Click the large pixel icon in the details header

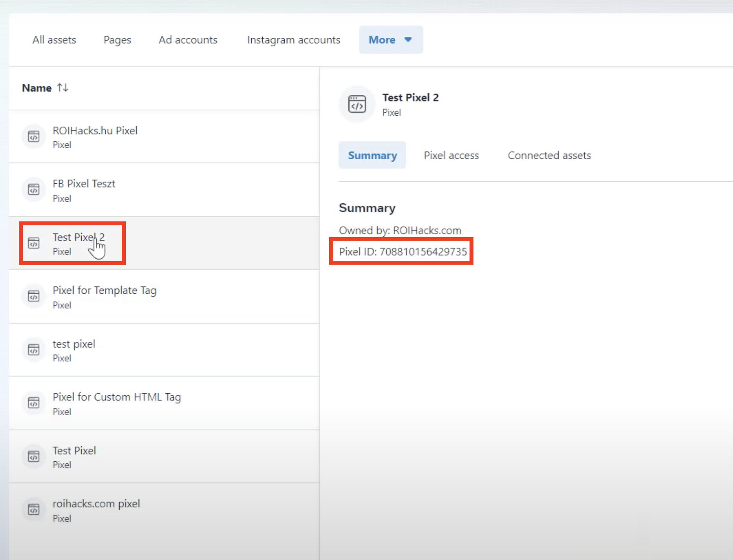pos(357,104)
